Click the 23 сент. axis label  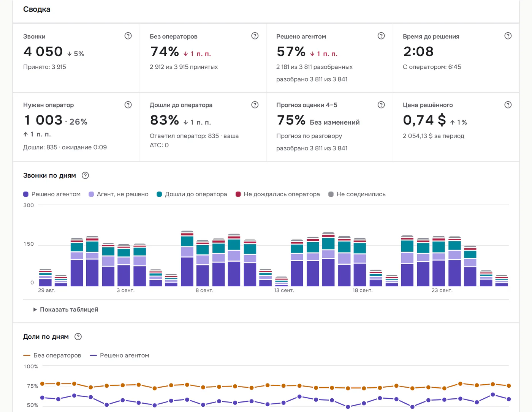click(442, 290)
